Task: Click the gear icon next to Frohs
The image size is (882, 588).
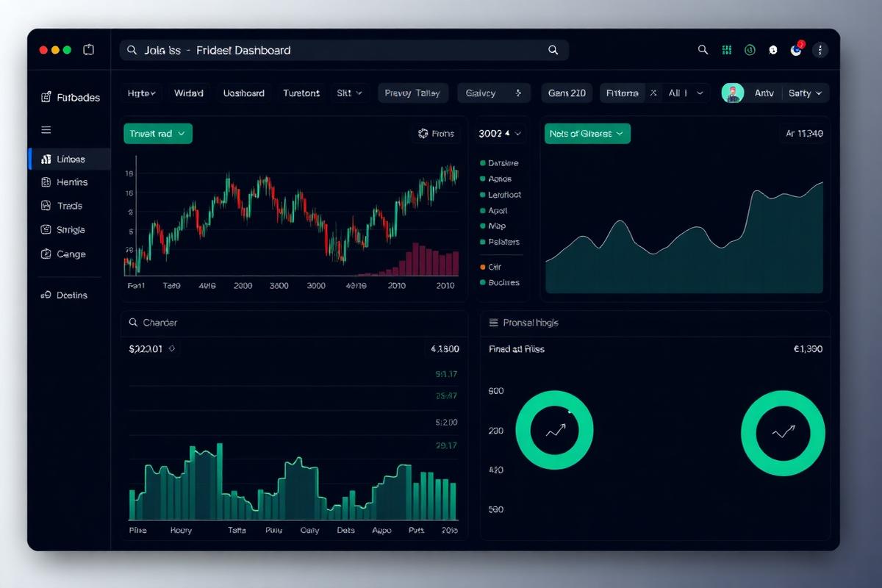Action: click(x=423, y=134)
